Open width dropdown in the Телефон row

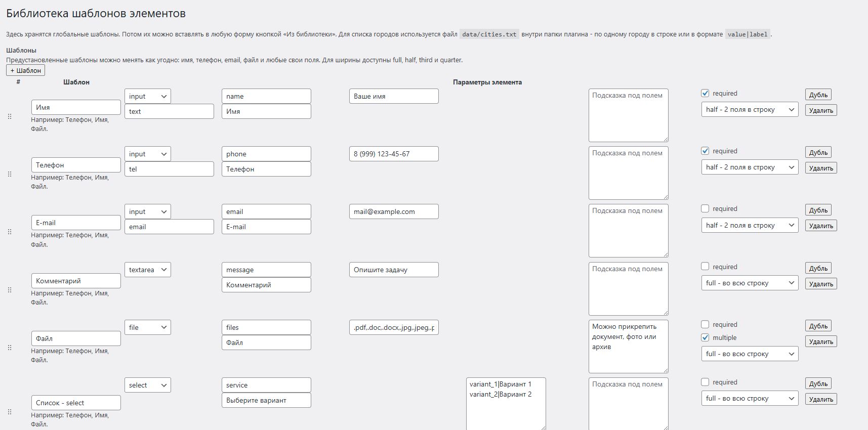749,167
